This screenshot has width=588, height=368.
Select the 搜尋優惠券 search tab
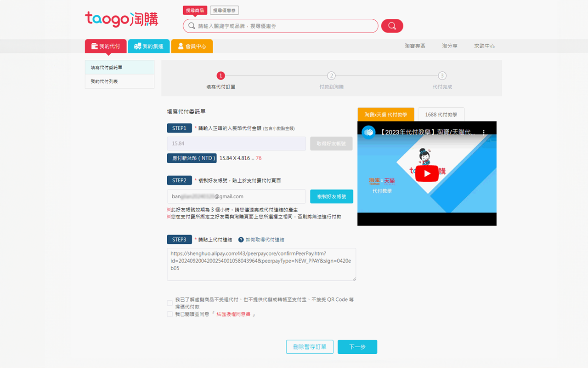(x=224, y=10)
